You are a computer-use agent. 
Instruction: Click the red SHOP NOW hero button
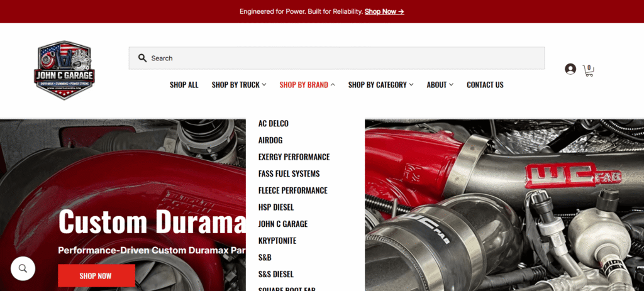96,276
